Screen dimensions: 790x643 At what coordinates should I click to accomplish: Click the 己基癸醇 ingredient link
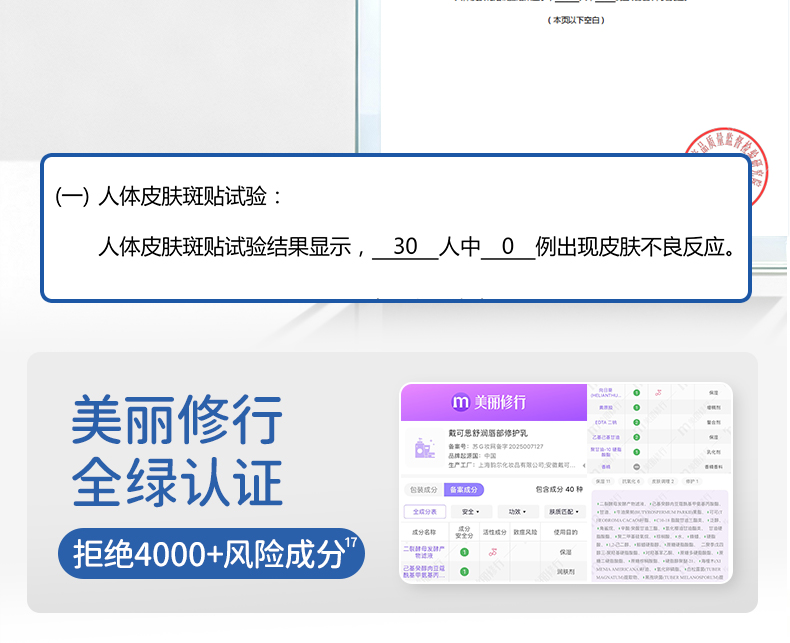click(424, 571)
